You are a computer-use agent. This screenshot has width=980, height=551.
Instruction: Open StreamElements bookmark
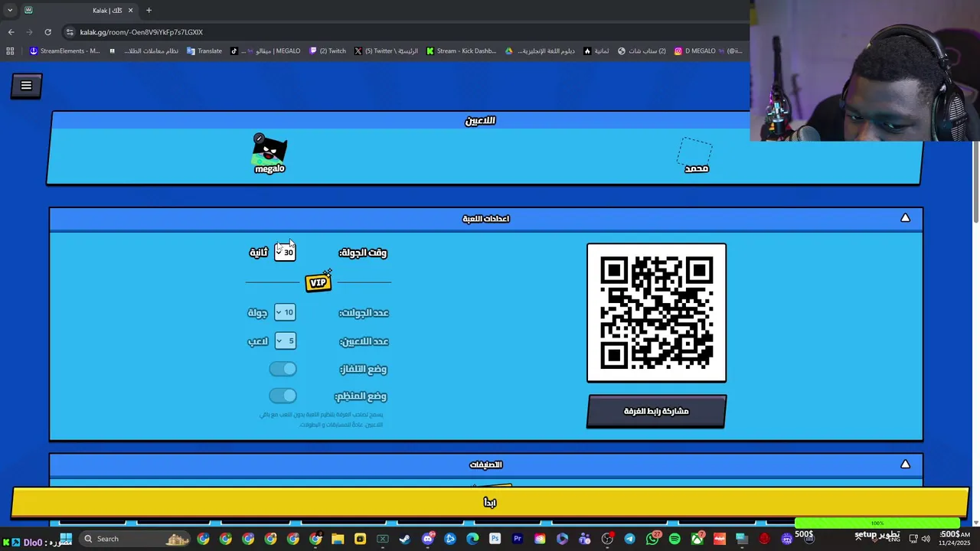64,51
